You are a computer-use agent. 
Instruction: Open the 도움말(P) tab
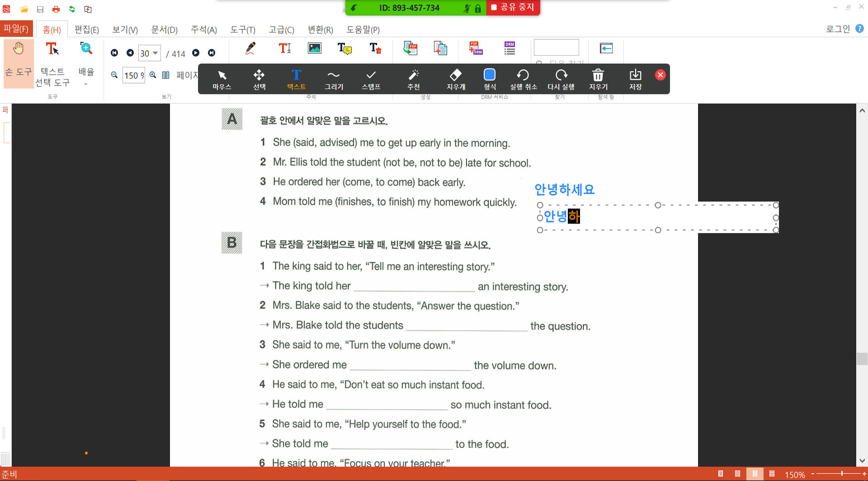[x=363, y=29]
